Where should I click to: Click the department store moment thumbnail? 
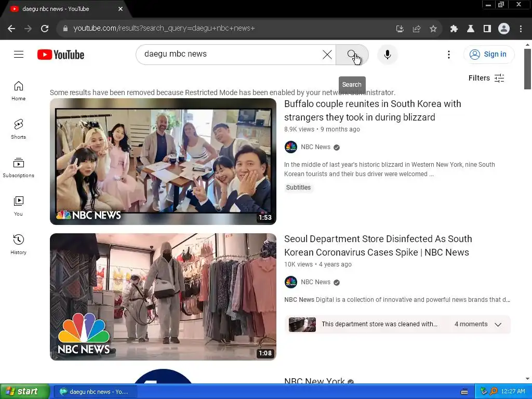tap(302, 324)
